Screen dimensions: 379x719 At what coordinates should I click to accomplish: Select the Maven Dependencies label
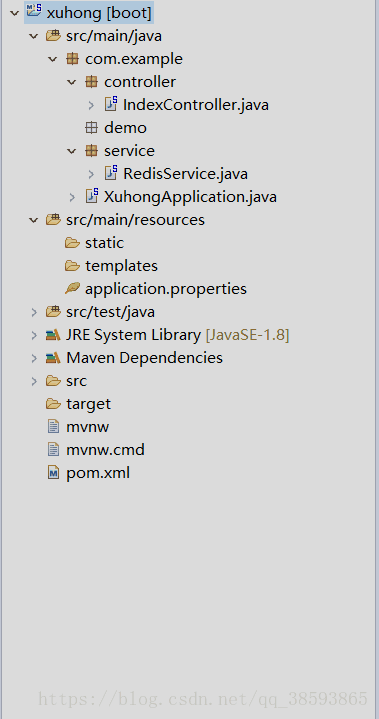(144, 358)
